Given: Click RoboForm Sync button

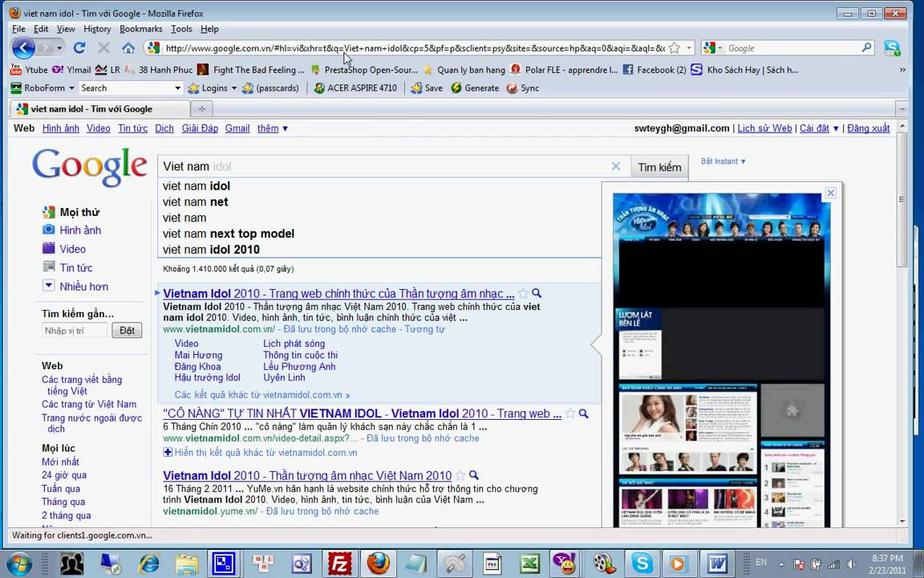Looking at the screenshot, I should (x=523, y=88).
